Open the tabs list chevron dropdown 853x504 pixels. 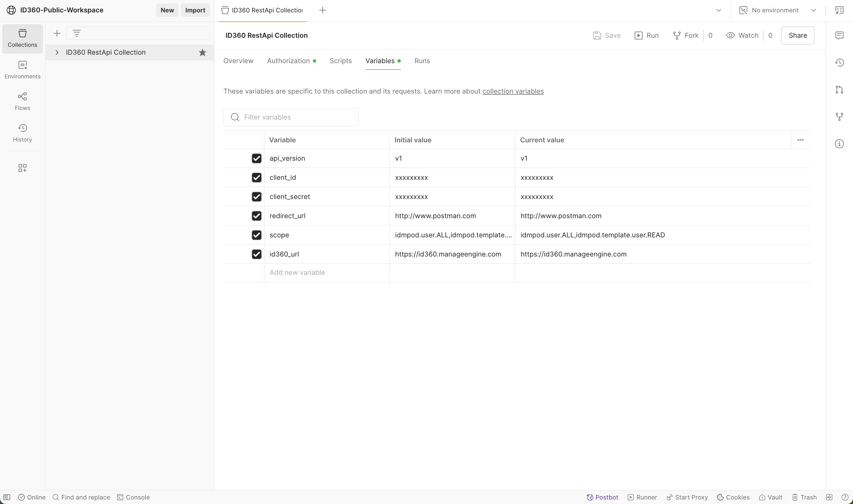point(719,10)
